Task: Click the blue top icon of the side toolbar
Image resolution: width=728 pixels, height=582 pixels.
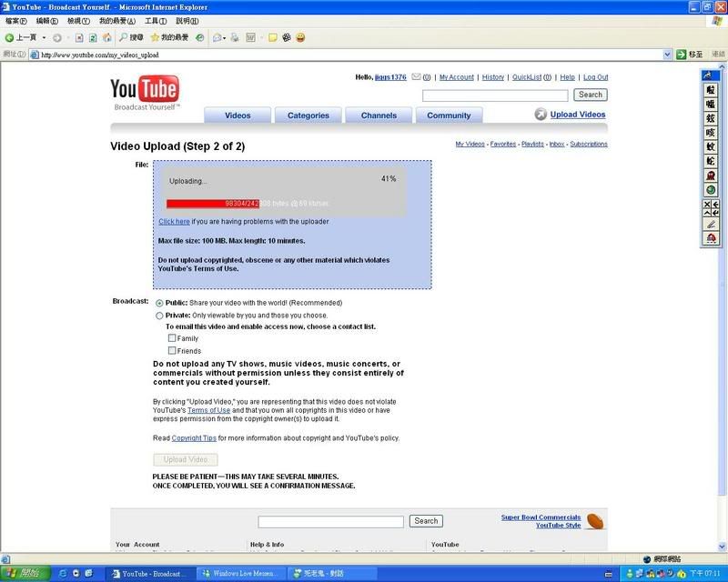Action: [711, 75]
